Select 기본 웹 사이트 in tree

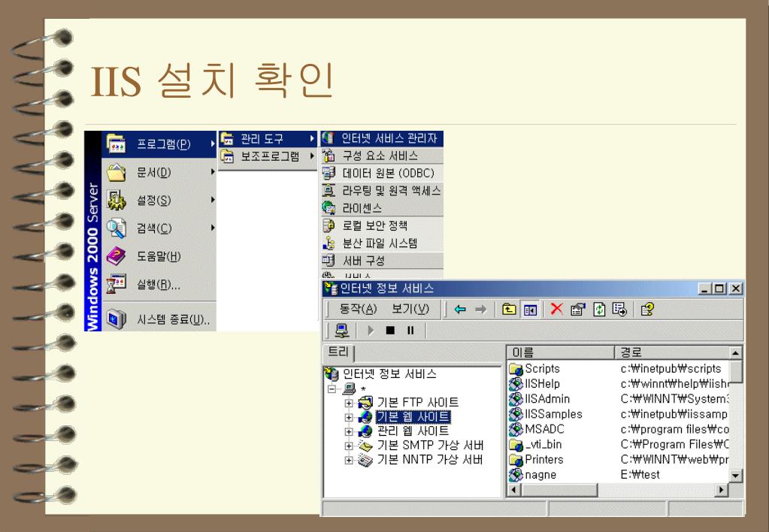[413, 417]
